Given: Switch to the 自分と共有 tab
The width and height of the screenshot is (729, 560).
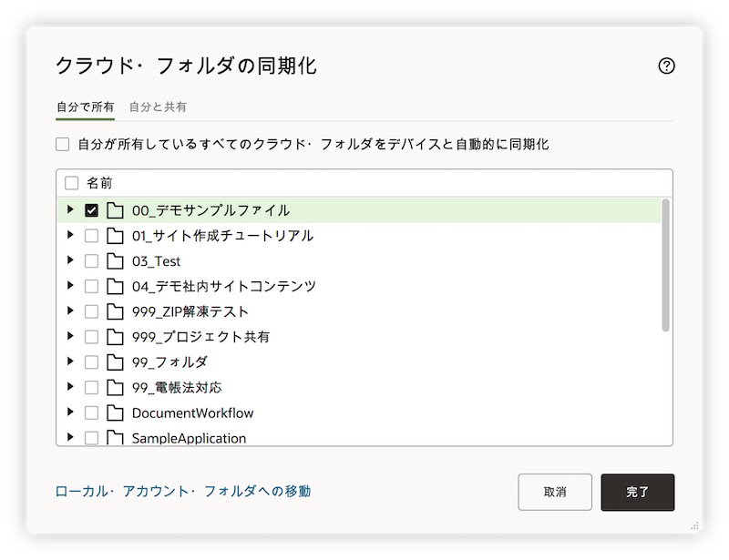Looking at the screenshot, I should coord(158,107).
